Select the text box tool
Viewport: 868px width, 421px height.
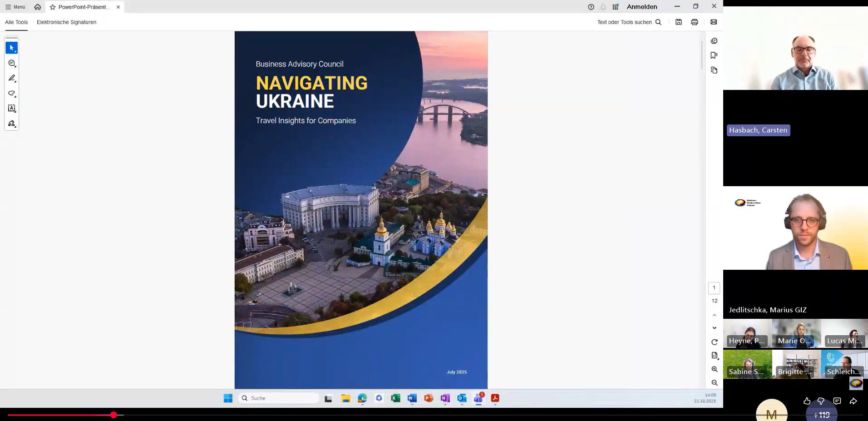coord(12,109)
